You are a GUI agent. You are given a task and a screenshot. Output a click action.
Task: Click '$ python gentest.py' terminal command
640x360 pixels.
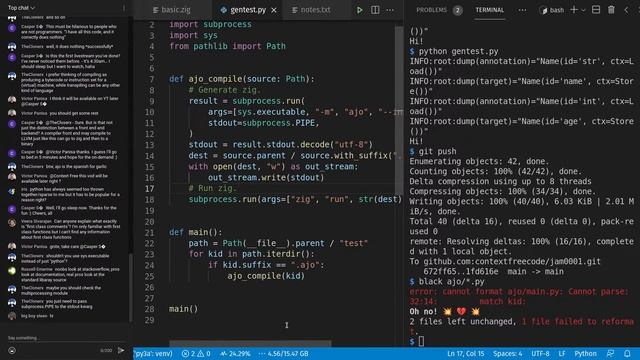[454, 51]
